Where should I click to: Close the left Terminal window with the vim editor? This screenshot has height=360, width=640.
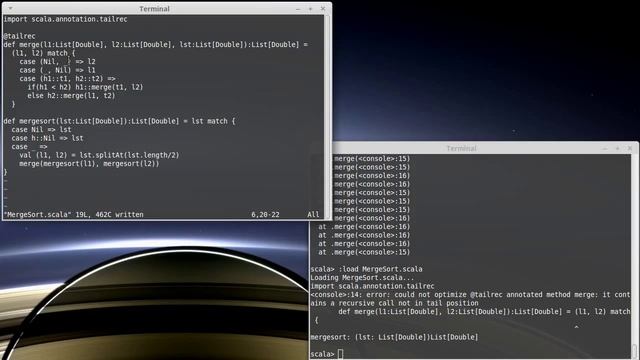click(323, 9)
